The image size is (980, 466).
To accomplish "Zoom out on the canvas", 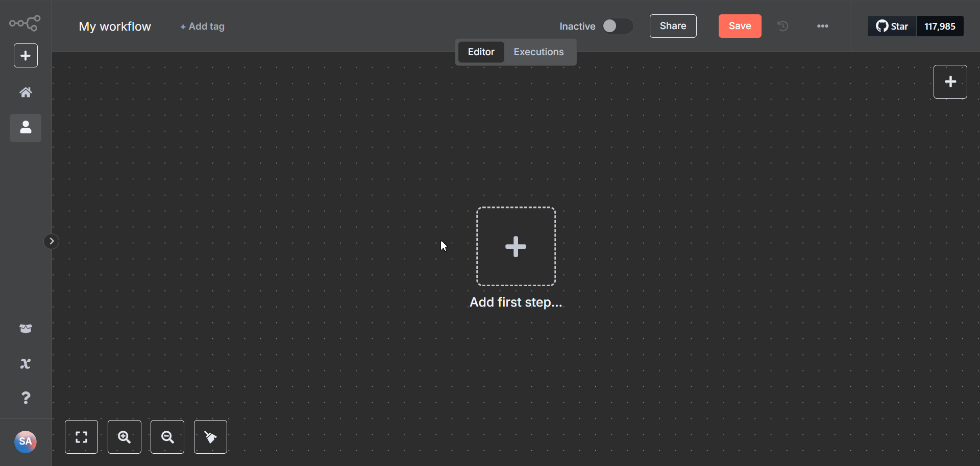I will point(167,437).
